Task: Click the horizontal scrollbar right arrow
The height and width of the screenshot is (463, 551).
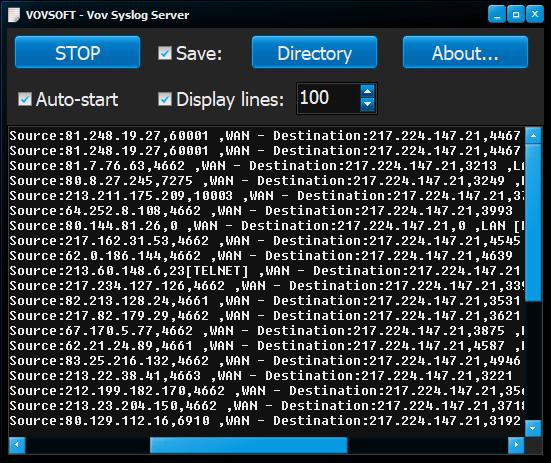Action: click(516, 445)
